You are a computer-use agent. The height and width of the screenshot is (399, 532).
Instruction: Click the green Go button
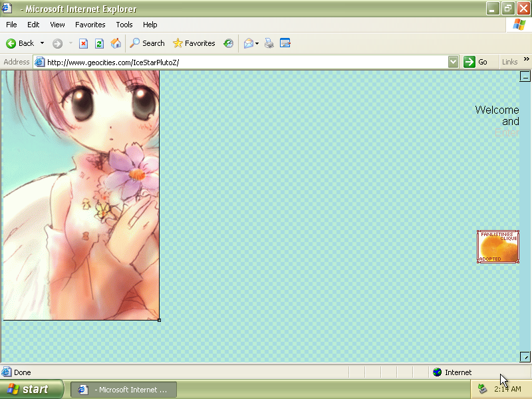pos(475,62)
